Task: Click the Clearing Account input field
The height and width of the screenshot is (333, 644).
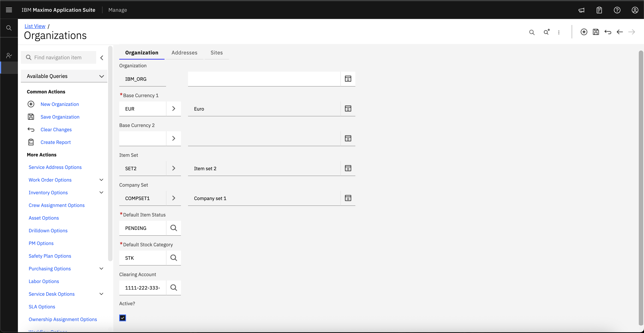Action: point(143,288)
